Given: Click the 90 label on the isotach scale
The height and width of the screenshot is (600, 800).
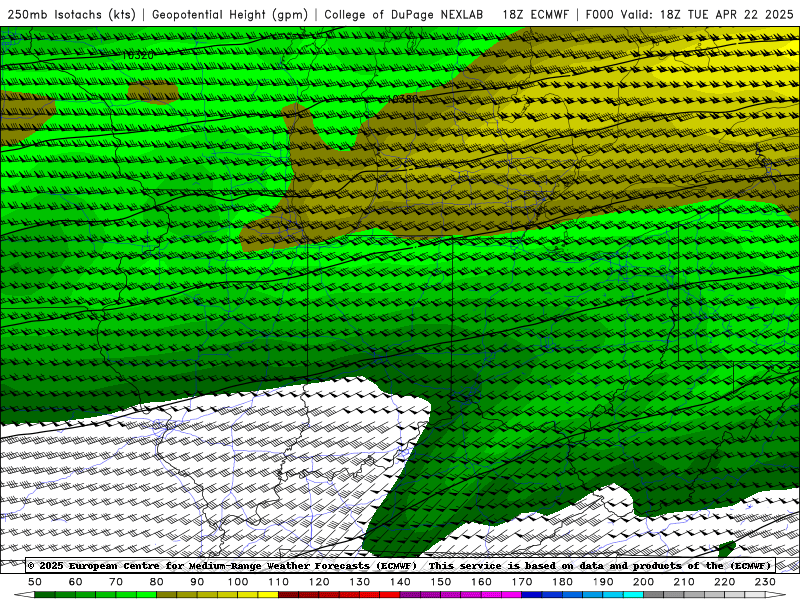Looking at the screenshot, I should 197,582.
